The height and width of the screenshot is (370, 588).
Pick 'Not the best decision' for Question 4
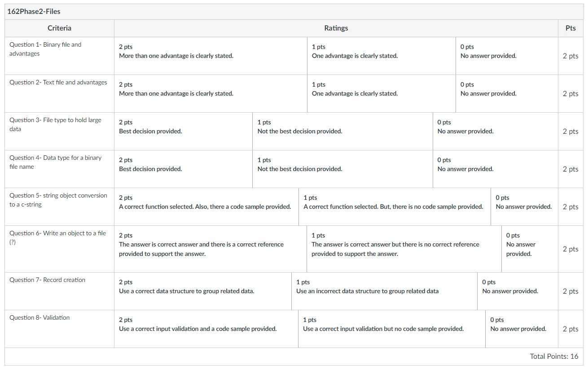pyautogui.click(x=342, y=169)
